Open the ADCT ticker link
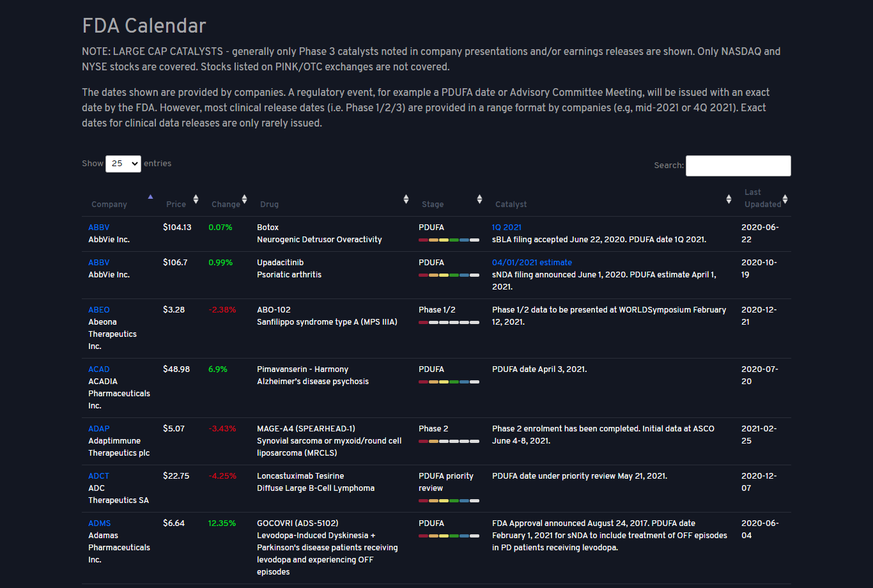Image resolution: width=873 pixels, height=588 pixels. point(99,476)
